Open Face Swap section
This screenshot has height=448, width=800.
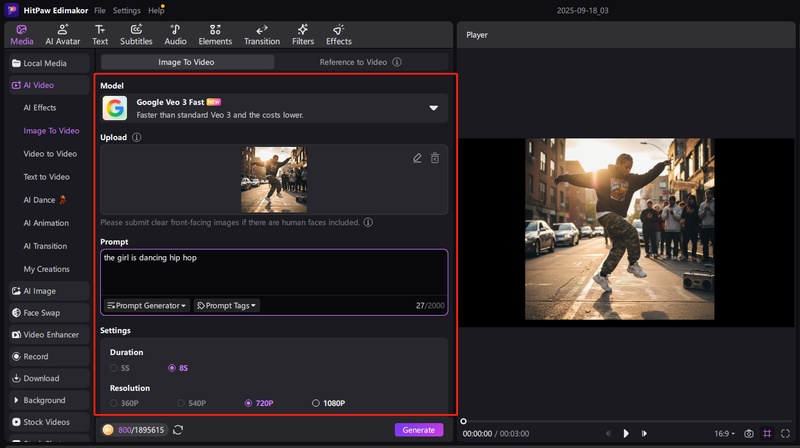pos(49,313)
